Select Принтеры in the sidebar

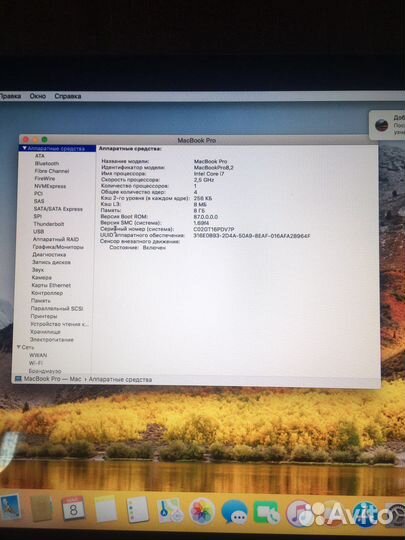pyautogui.click(x=44, y=316)
